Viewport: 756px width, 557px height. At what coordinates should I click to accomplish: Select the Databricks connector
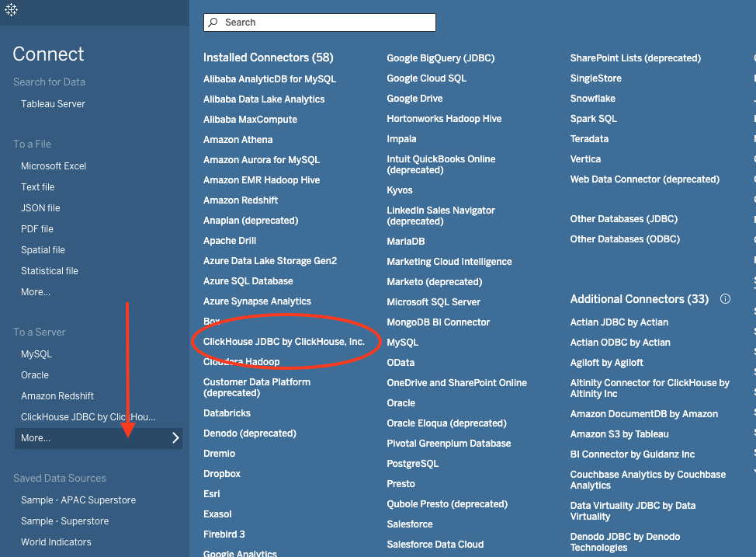point(227,413)
